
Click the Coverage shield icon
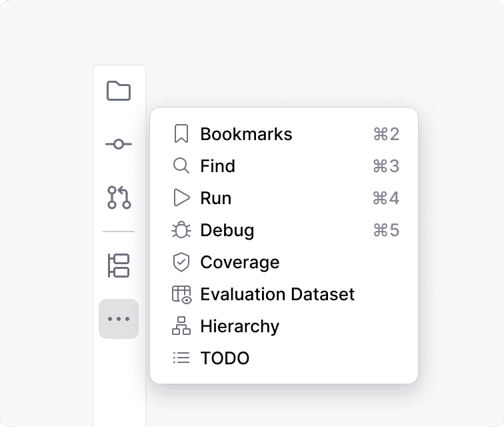coord(181,262)
